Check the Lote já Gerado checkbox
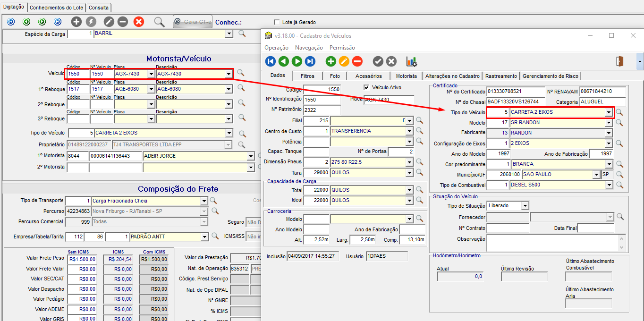644x321 pixels. pos(277,22)
